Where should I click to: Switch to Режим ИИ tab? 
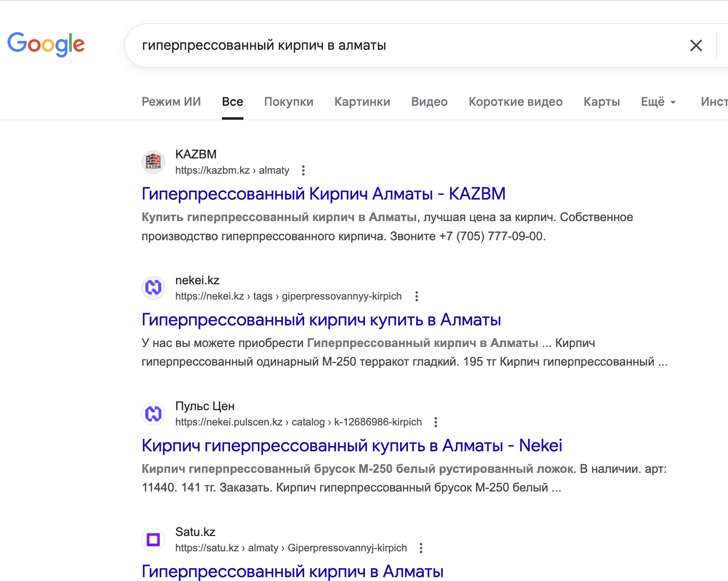click(x=171, y=102)
